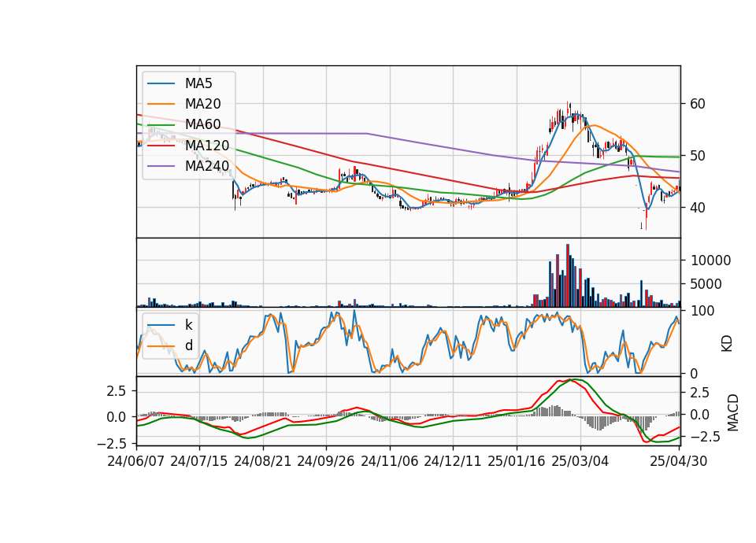Click the 24/09/26 date label

click(325, 461)
